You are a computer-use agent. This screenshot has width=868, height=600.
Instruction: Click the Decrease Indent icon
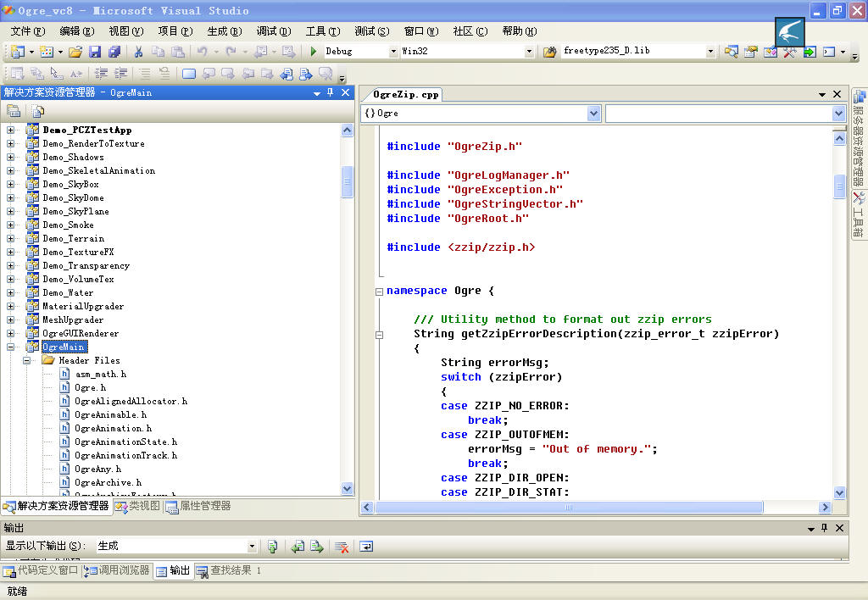[x=102, y=73]
